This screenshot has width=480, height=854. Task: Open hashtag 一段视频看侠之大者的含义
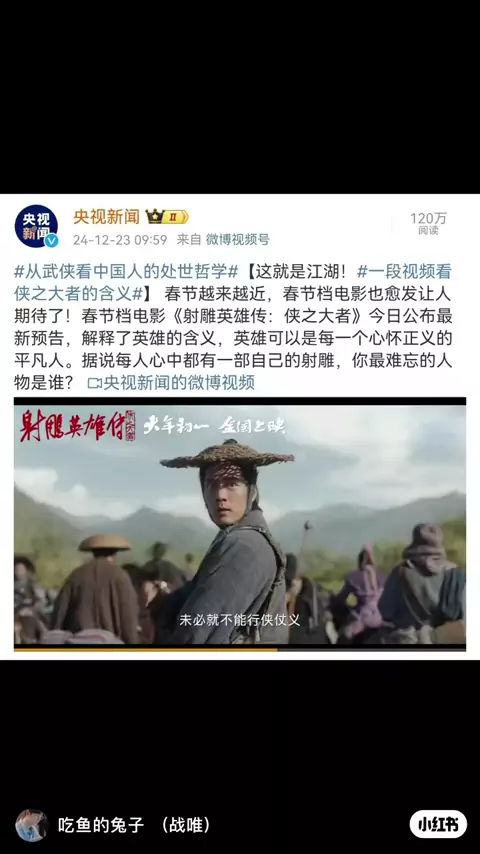[x=233, y=282]
